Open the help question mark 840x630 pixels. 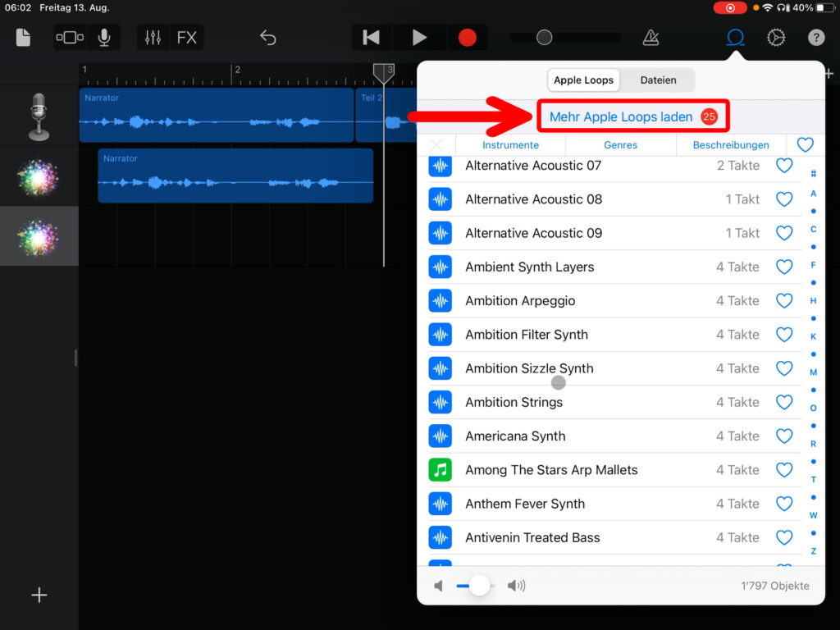[816, 38]
